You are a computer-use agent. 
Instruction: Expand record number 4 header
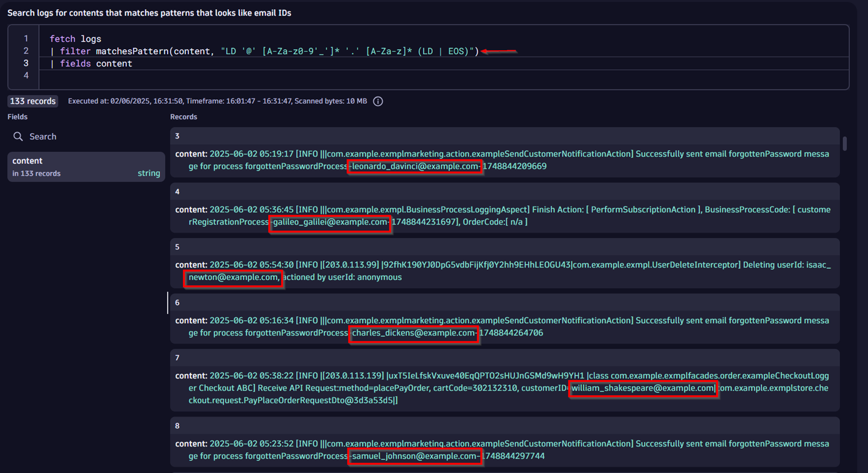click(504, 192)
